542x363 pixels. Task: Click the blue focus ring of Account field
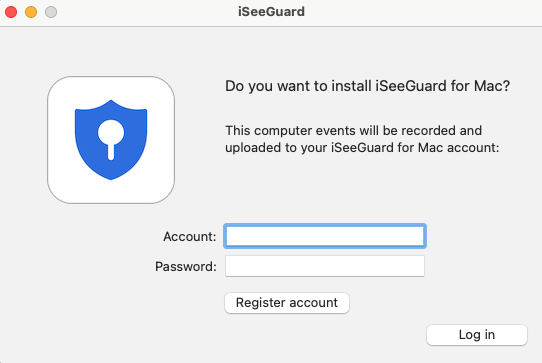(325, 225)
